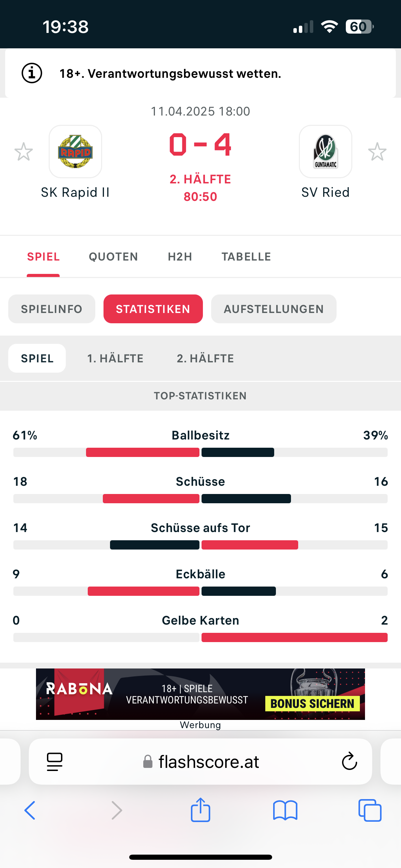This screenshot has height=868, width=401.
Task: Filter statistics to 1. HÄLFTE
Action: click(x=116, y=359)
